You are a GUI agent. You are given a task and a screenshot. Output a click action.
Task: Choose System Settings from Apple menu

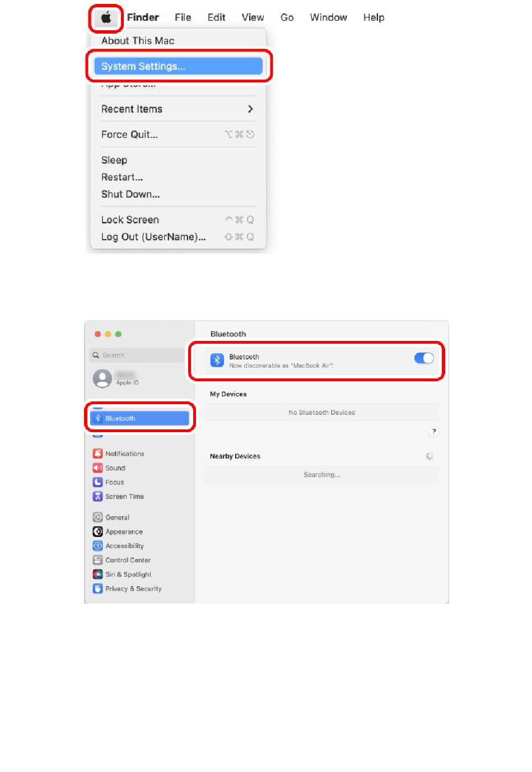pos(178,66)
